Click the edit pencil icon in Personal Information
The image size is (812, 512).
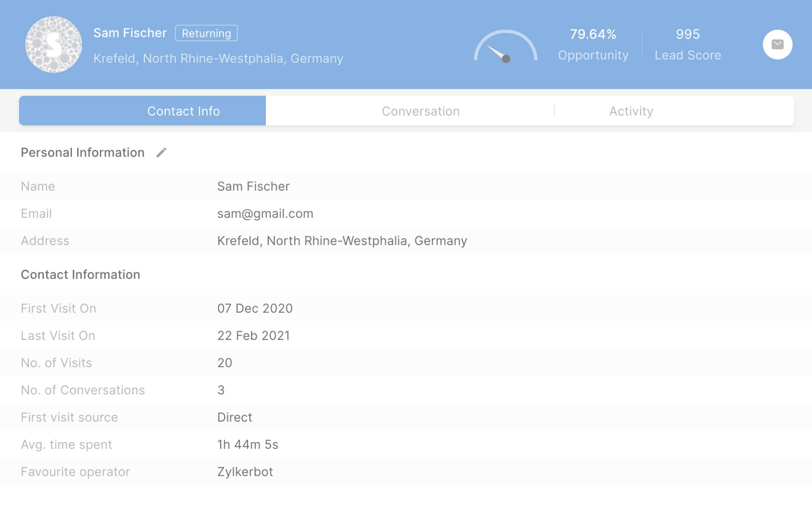162,153
